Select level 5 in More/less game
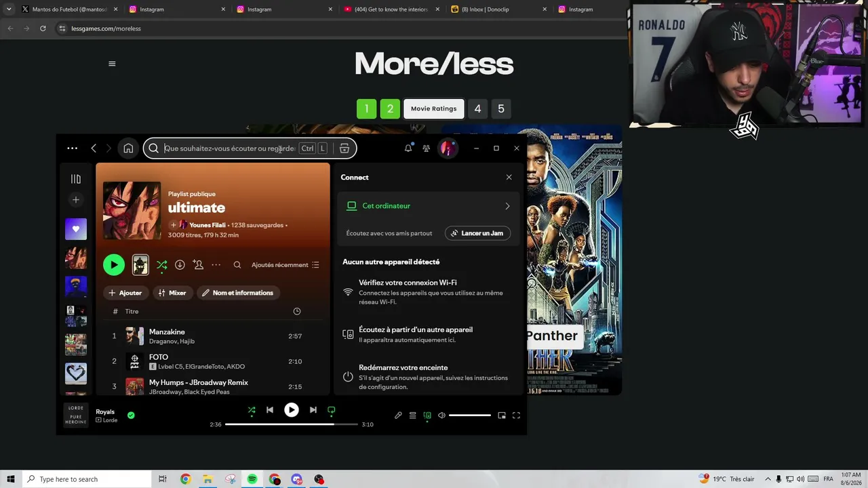Viewport: 868px width, 488px height. tap(501, 108)
